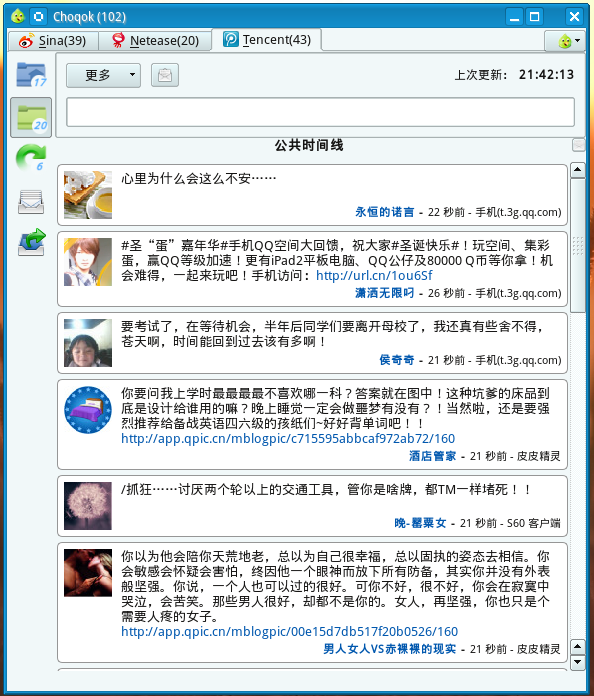Click the post text starting /抓狂
This screenshot has height=696, width=594.
[x=326, y=490]
